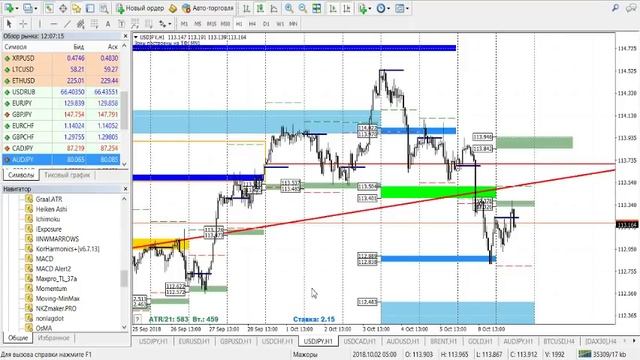Select the text label tool
Screen dimensions: 640x360
tap(122, 24)
